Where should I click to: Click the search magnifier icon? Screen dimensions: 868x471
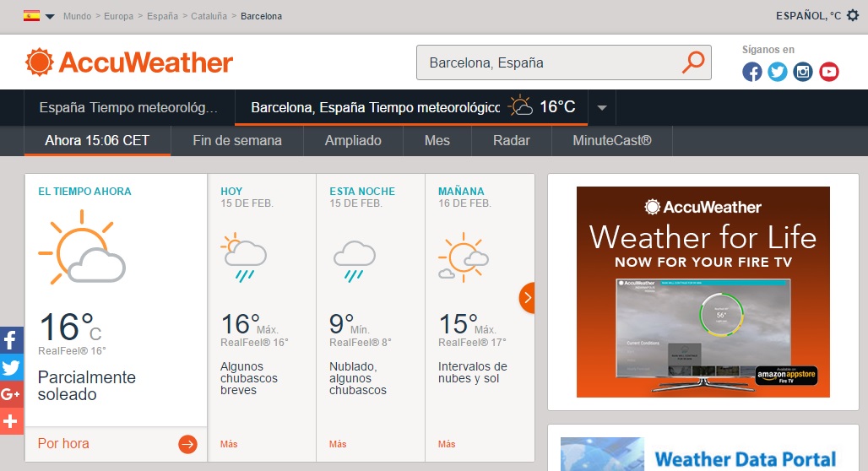tap(692, 62)
